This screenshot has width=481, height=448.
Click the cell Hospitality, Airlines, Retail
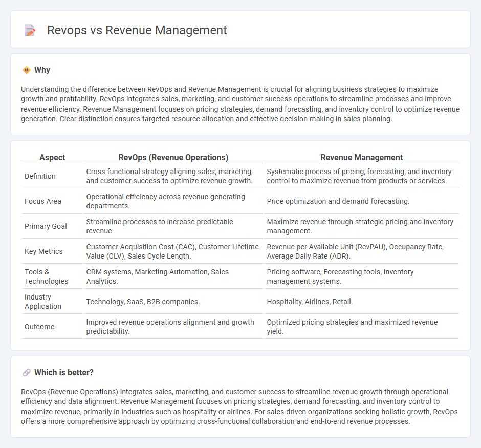coord(361,302)
